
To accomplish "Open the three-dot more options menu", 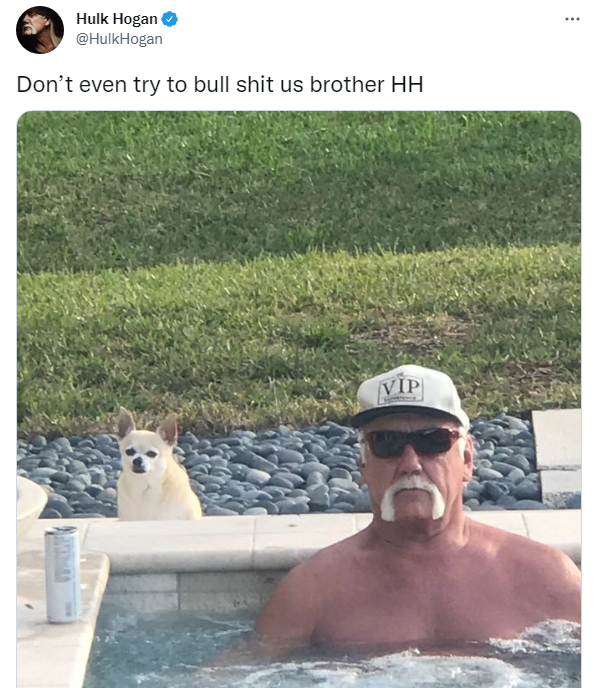I will click(572, 19).
